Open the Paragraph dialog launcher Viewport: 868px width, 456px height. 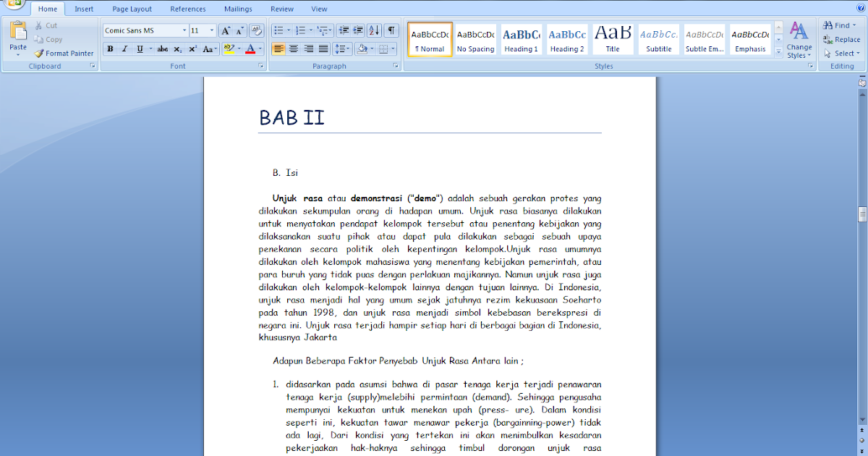396,66
